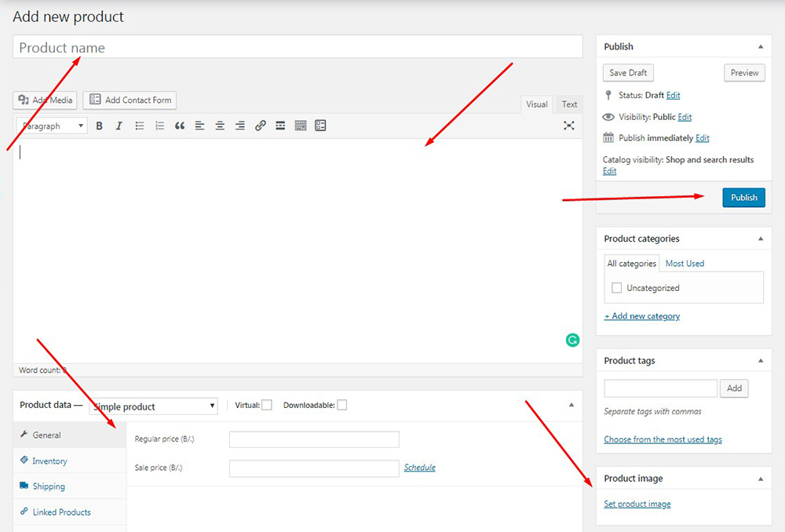785x532 pixels.
Task: Open the Inventory product data tab
Action: click(49, 461)
